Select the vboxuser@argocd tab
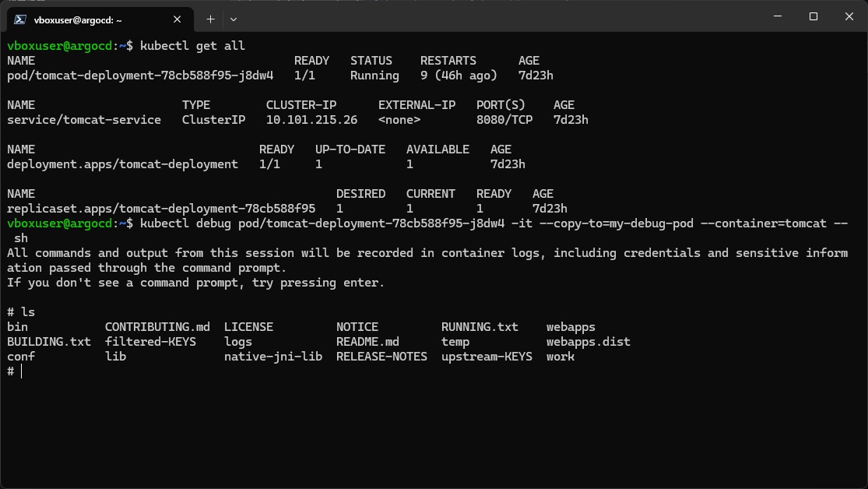 [x=100, y=19]
